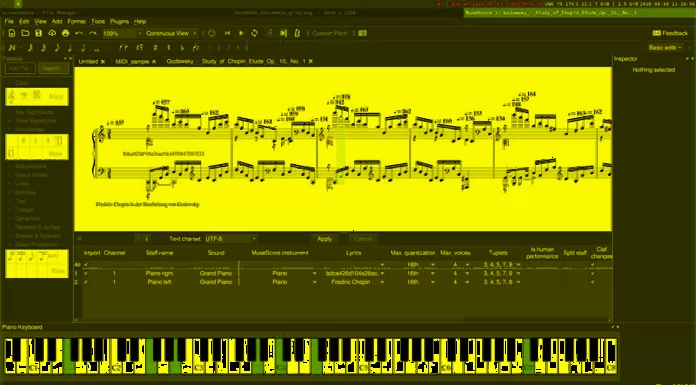Click the Feedback button
Viewport: 696px width, 385px height.
[670, 33]
